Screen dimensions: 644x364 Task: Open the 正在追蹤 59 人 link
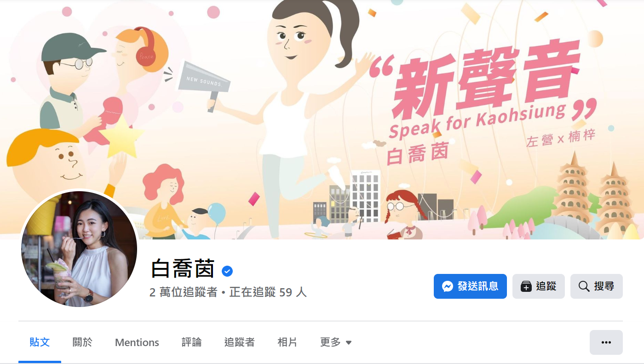coord(268,292)
